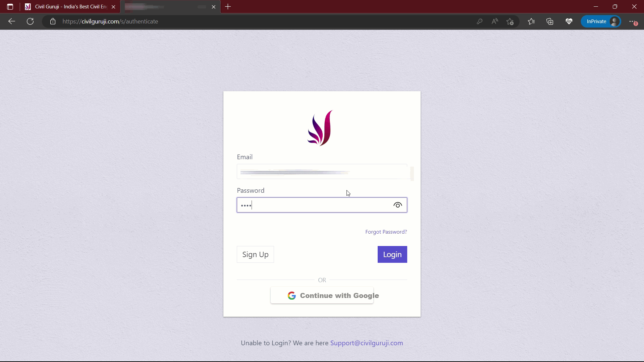
Task: Switch to the Civil Guruji tab
Action: pos(70,7)
